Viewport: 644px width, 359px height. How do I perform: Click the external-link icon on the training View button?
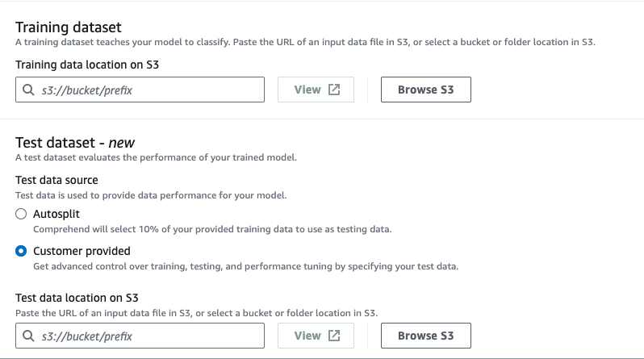coord(334,90)
